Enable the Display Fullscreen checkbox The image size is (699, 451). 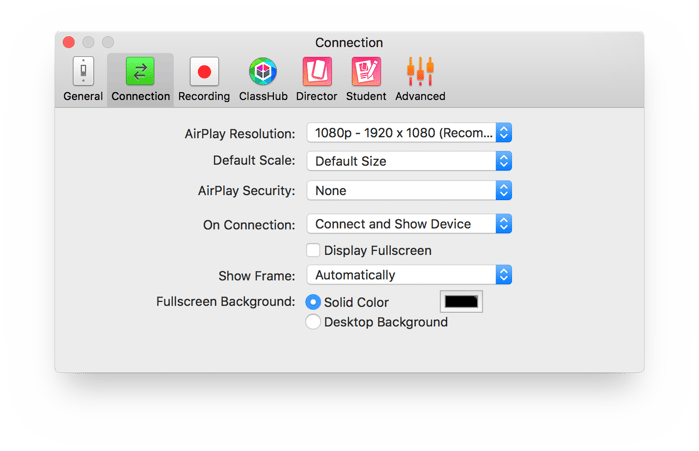coord(313,250)
